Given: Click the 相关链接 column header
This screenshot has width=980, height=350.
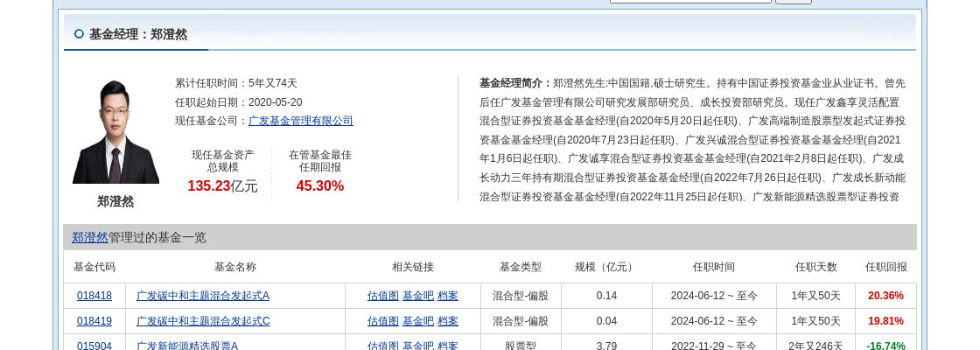Looking at the screenshot, I should pos(413,267).
